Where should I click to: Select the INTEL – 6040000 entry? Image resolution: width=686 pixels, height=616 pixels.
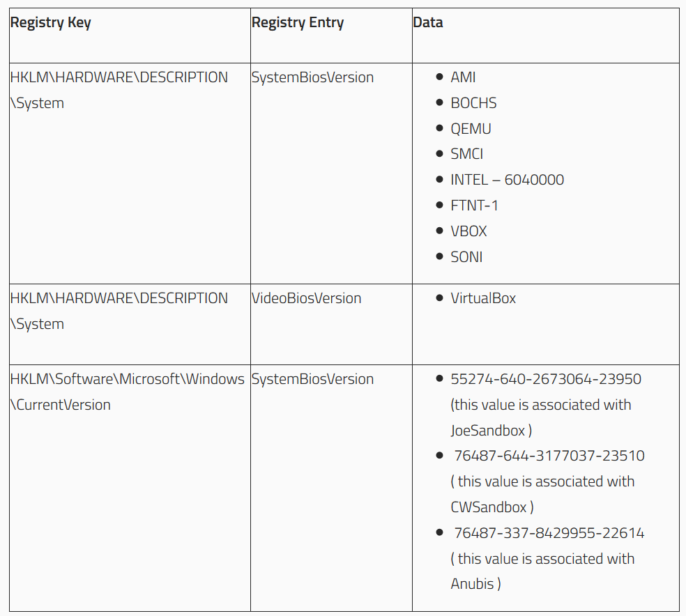tap(507, 180)
